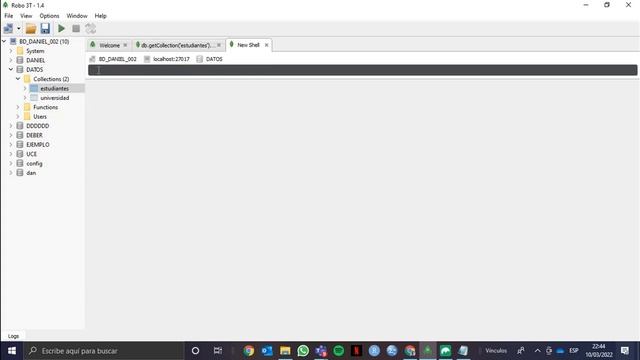Screen dimensions: 640x360
Task: Click the Users folder icon
Action: click(27, 116)
